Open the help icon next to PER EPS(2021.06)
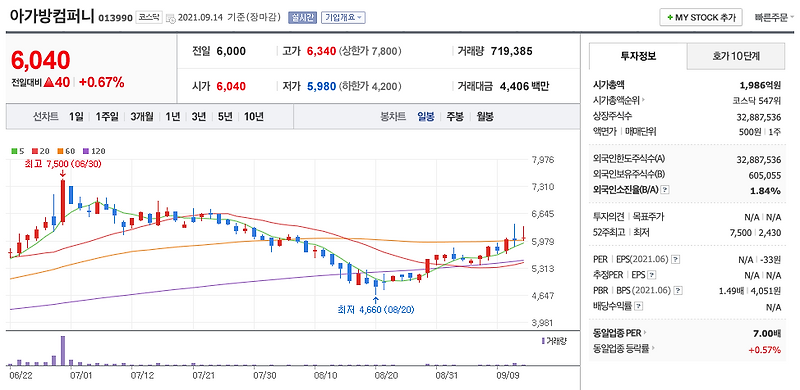 [x=676, y=259]
